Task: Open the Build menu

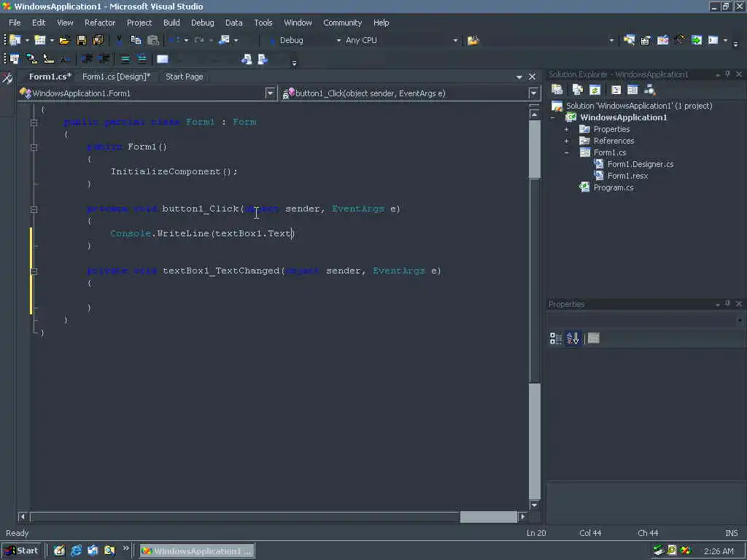Action: coord(171,23)
